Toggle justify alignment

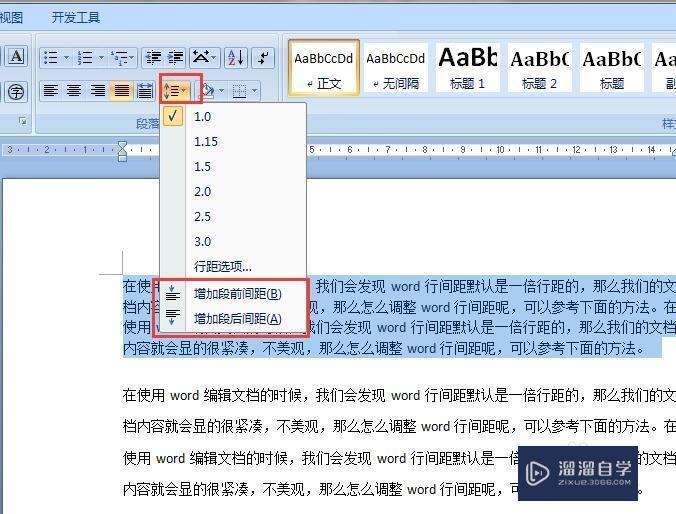[121, 91]
